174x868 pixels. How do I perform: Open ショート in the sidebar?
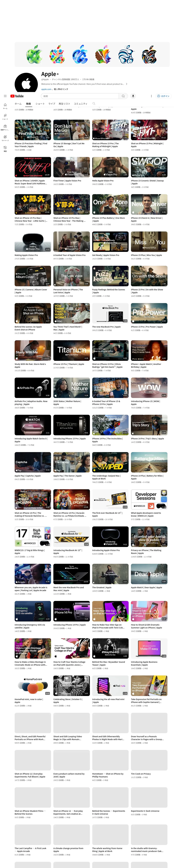coord(5,117)
